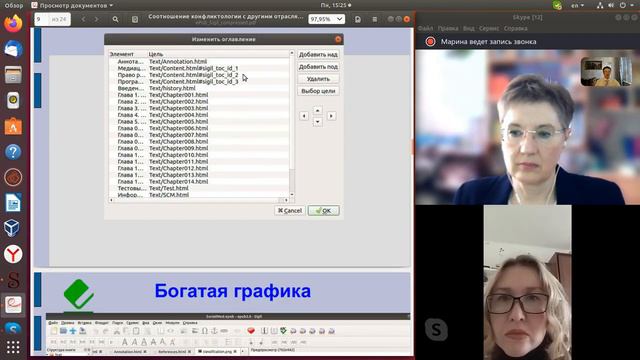Launch Yandex browser from the dock

tap(13, 254)
